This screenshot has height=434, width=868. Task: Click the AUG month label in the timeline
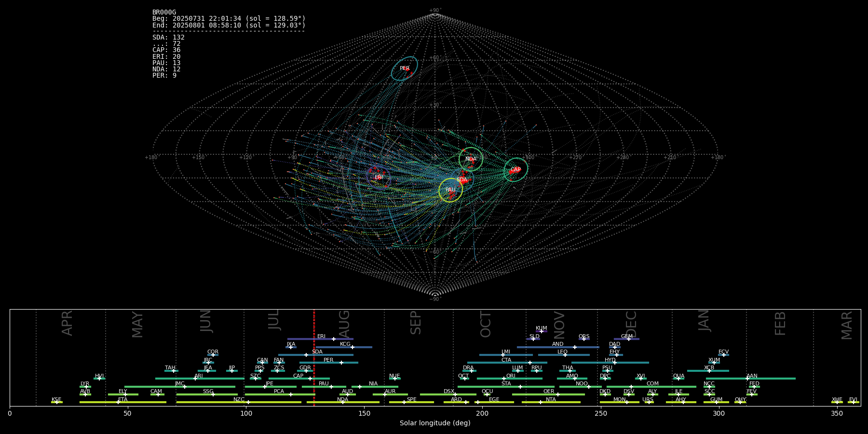pos(344,324)
